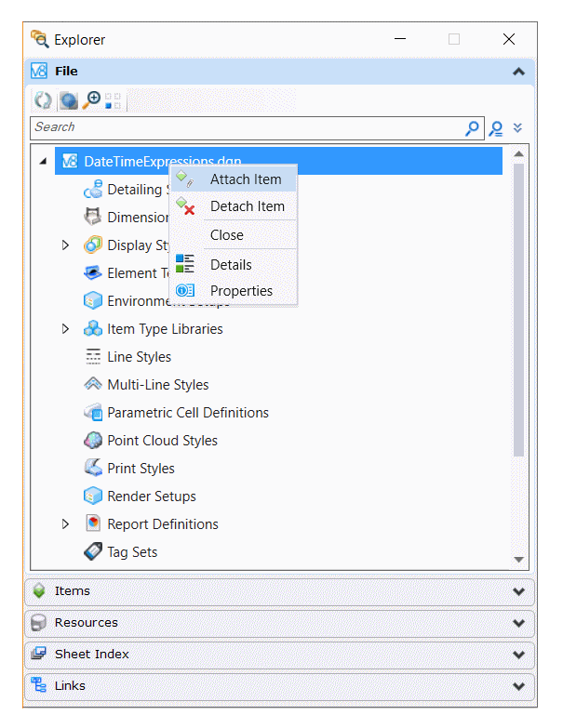This screenshot has height=728, width=563.
Task: Click the File section header label
Action: pos(66,71)
